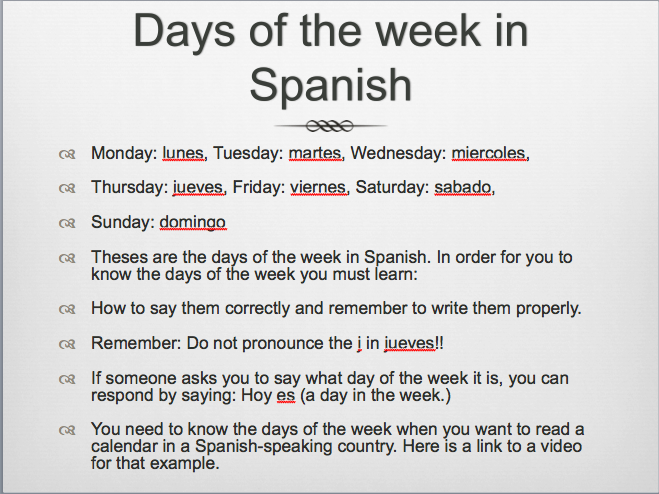
Task: Click the bullet icon next to "Remember:"
Action: click(68, 343)
